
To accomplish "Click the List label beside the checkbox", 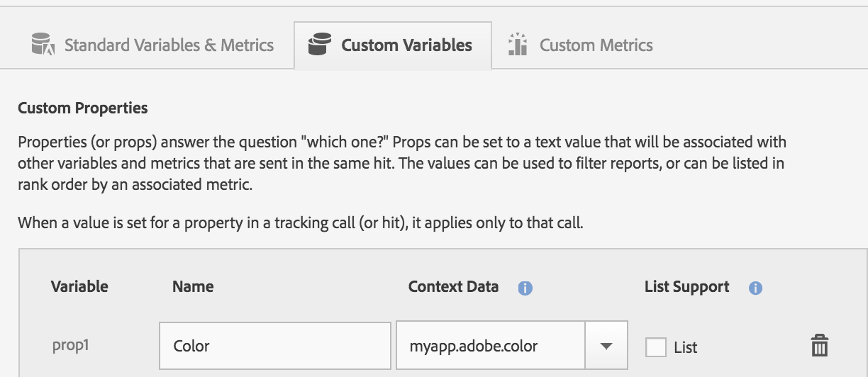I will [686, 347].
